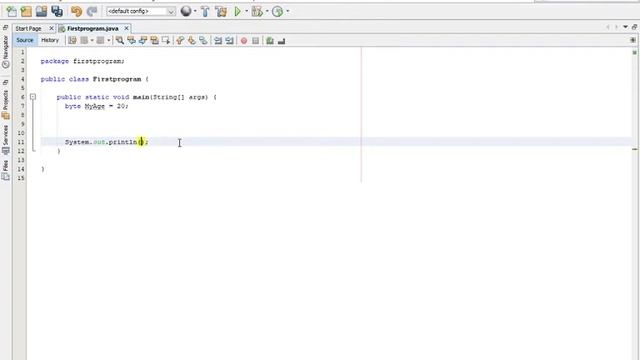Click the Find Previous Occurrence icon
Image resolution: width=640 pixels, height=360 pixels.
[131, 40]
